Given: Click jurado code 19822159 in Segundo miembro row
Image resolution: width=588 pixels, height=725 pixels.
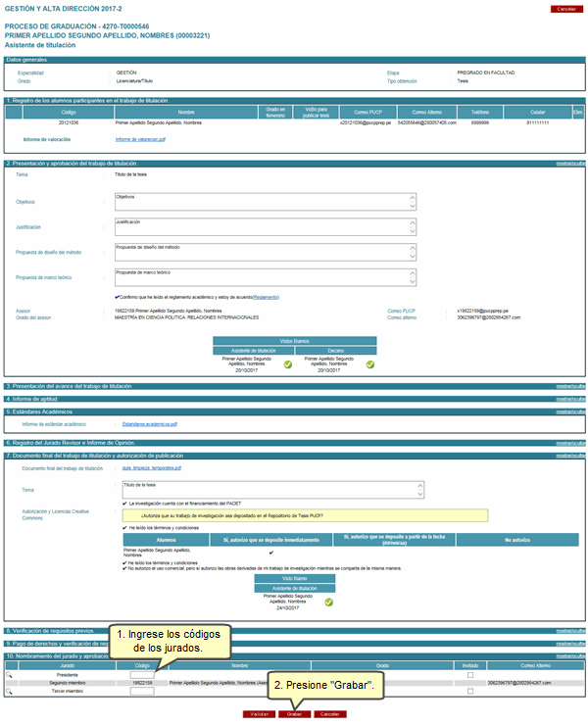Looking at the screenshot, I should (142, 683).
